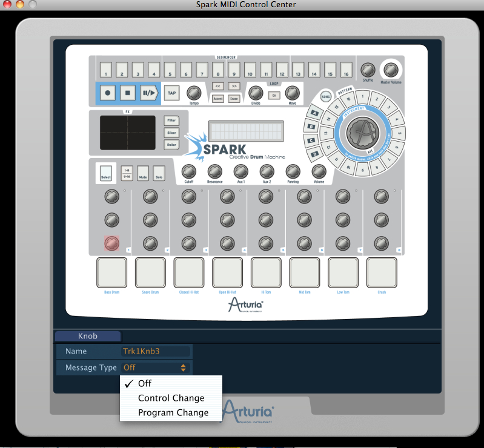
Task: Select the Move knob
Action: [x=293, y=93]
